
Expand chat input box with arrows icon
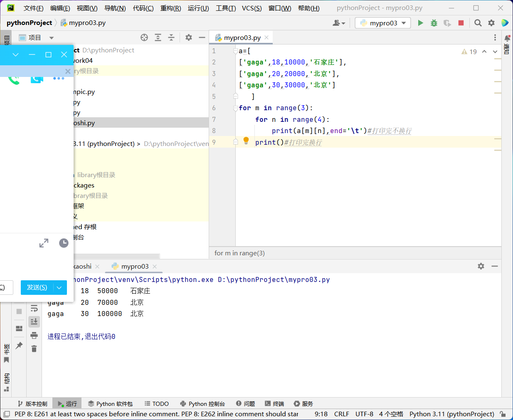44,243
